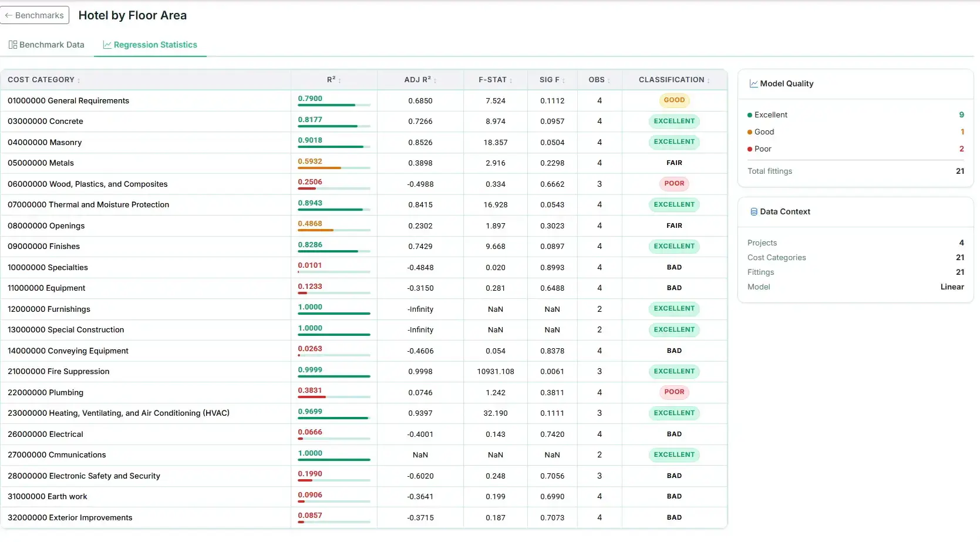
Task: Open the Regression Statistics tab
Action: [150, 45]
